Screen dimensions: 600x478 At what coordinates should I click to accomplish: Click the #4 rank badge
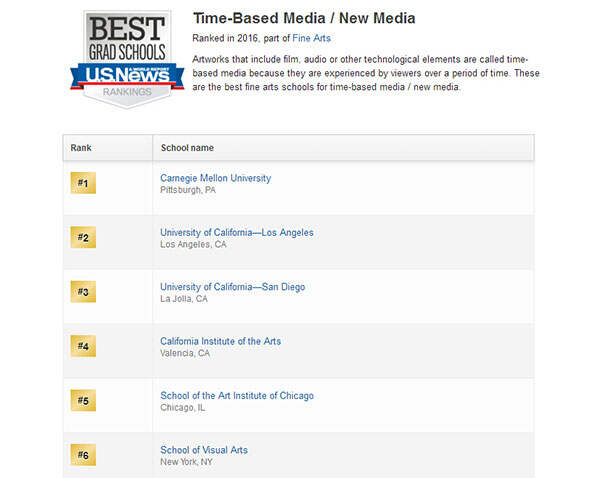pyautogui.click(x=83, y=346)
